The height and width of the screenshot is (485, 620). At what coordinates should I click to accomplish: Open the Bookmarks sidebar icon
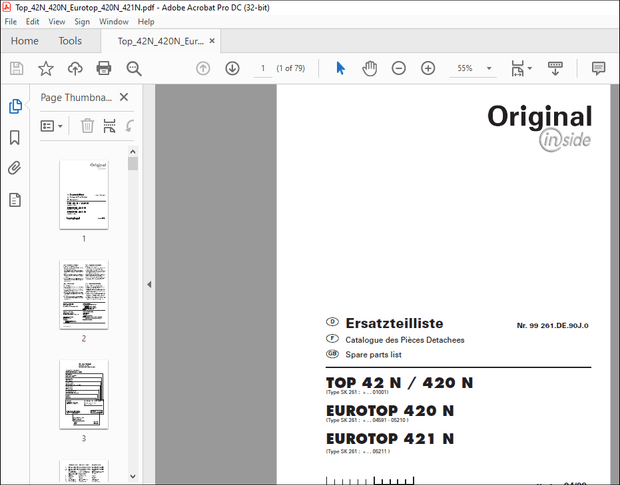tap(15, 138)
